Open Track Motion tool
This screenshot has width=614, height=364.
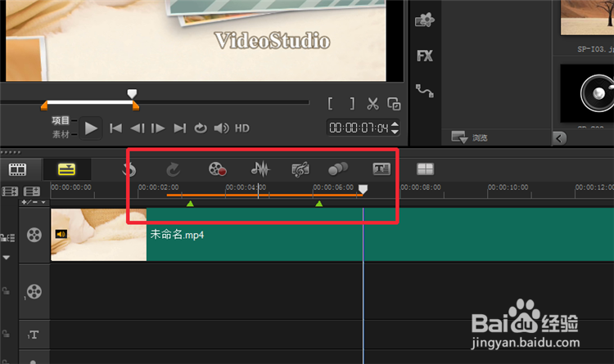tap(338, 169)
